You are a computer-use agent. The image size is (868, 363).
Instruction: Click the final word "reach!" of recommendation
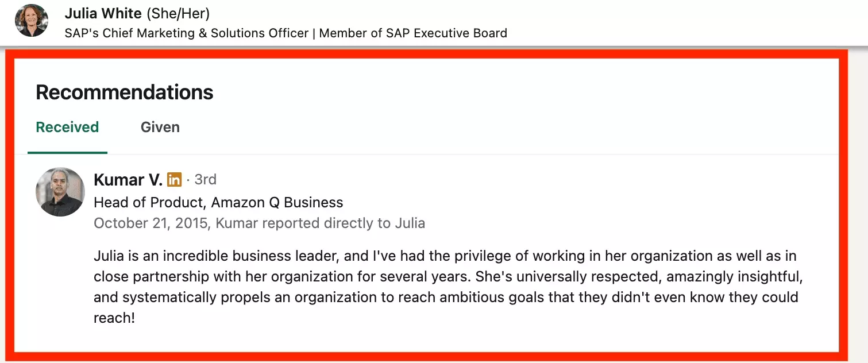coord(114,318)
